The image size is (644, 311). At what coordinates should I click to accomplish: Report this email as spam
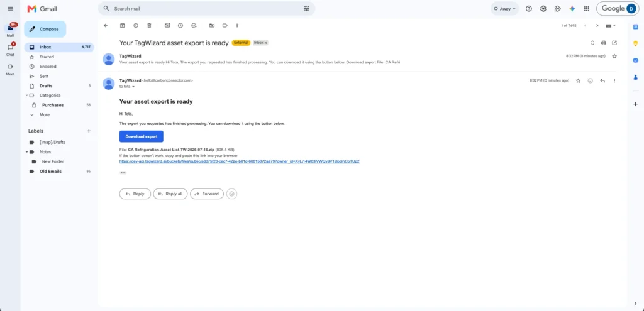pos(136,25)
